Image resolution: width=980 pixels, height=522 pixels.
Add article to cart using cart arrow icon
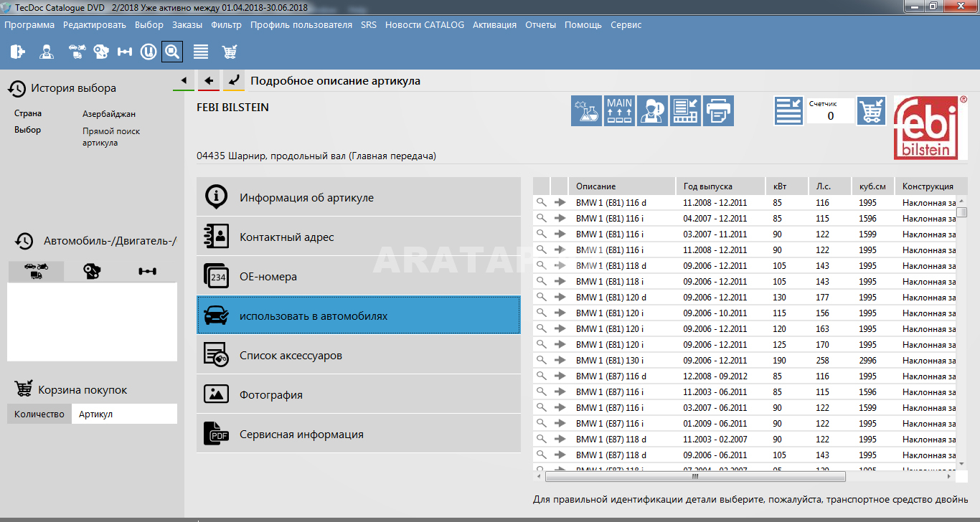[x=872, y=110]
